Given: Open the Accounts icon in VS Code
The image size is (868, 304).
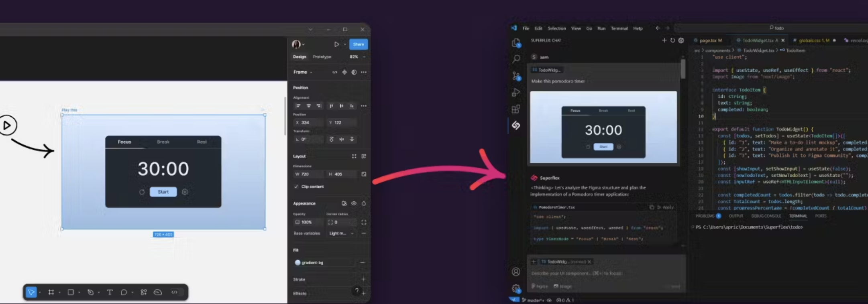Looking at the screenshot, I should [x=516, y=272].
